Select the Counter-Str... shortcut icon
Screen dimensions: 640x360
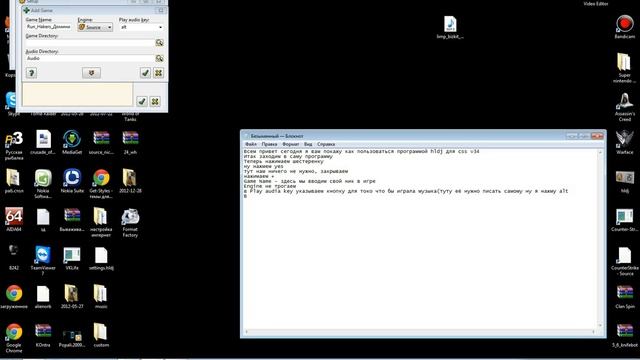click(624, 220)
